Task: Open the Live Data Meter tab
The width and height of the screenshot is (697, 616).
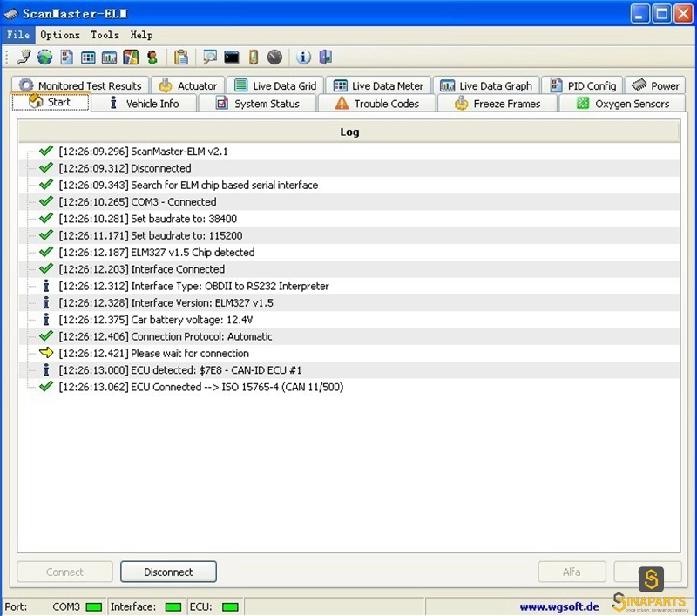Action: [378, 85]
